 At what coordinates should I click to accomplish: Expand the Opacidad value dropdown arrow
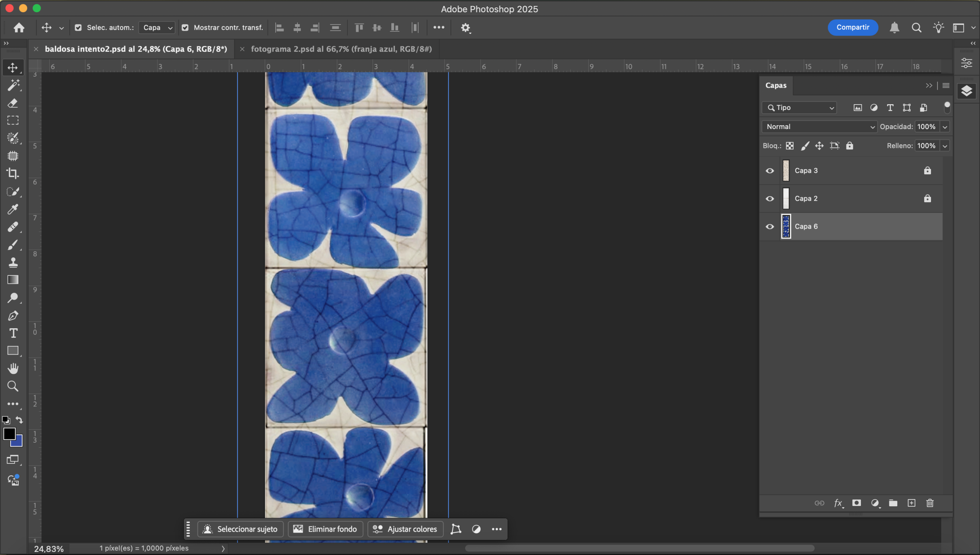pyautogui.click(x=945, y=127)
